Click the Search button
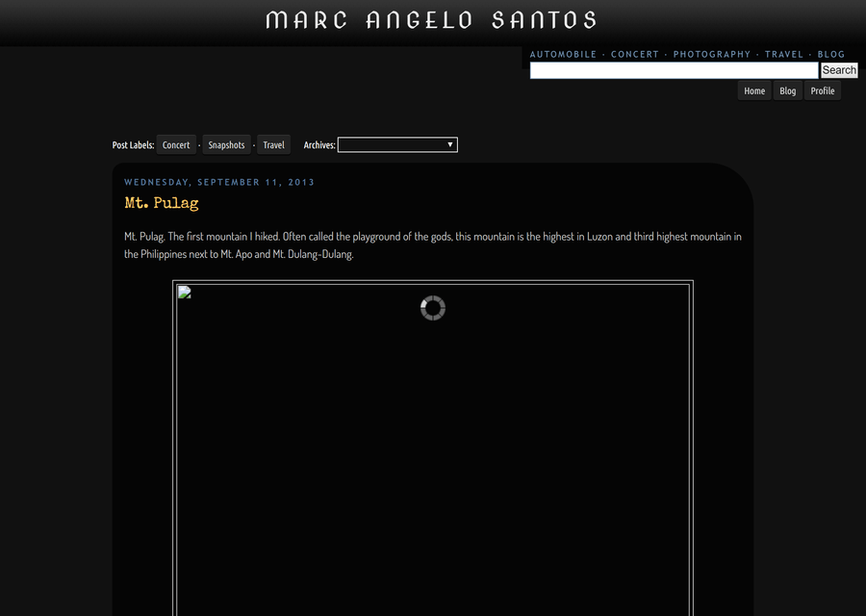Viewport: 866px width, 616px height. pos(838,70)
